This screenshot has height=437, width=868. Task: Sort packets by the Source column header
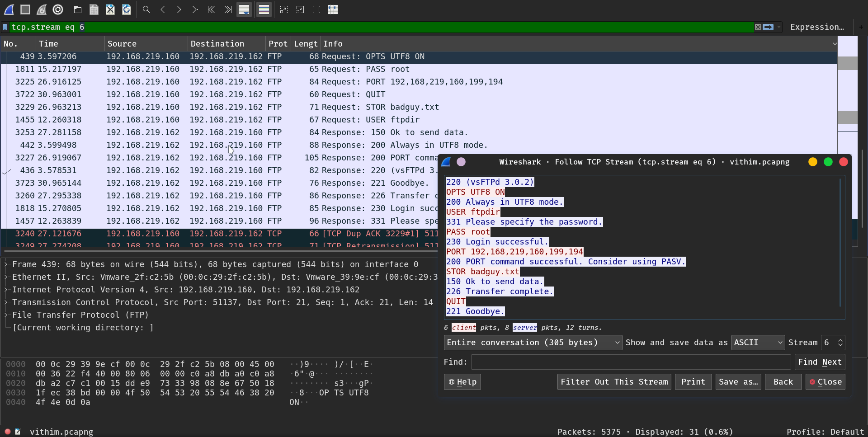[122, 44]
